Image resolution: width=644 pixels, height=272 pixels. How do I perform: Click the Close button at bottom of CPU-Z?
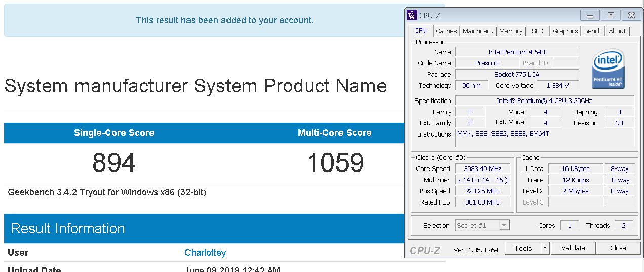pyautogui.click(x=618, y=248)
